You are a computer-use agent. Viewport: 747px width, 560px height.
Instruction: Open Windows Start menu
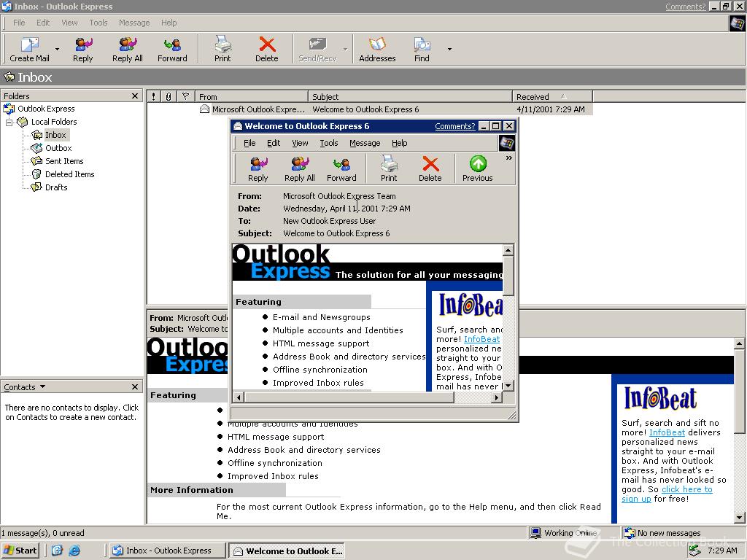tap(20, 551)
